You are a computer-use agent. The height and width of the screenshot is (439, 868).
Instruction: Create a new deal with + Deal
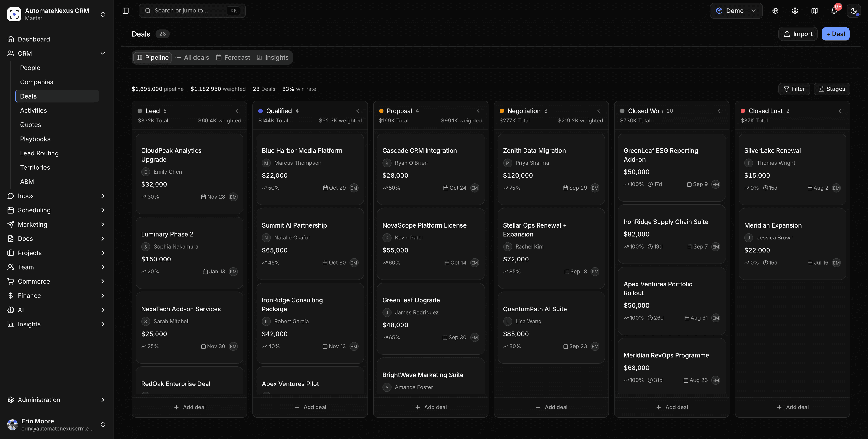coord(835,34)
